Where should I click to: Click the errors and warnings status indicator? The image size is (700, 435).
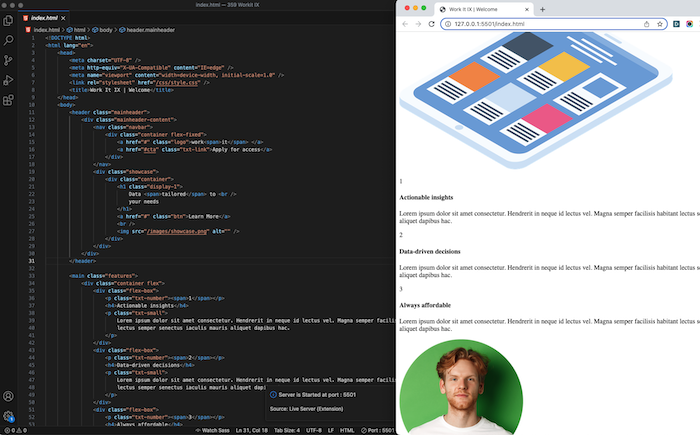[x=15, y=431]
